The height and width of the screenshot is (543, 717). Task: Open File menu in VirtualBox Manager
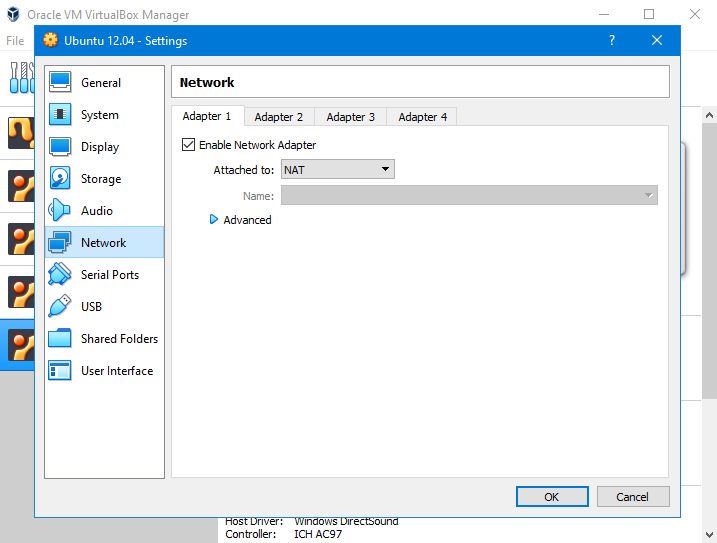click(15, 41)
